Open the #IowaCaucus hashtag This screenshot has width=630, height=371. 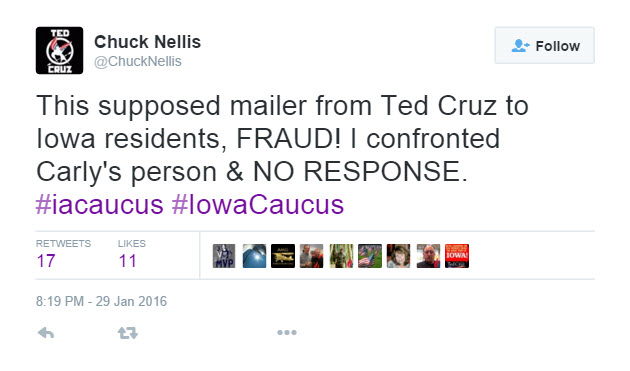click(258, 205)
